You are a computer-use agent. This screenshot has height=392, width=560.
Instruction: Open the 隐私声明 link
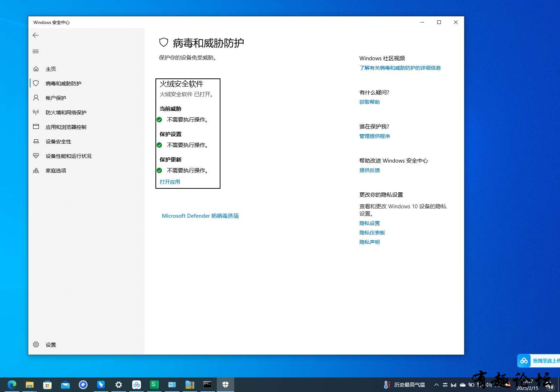coord(370,242)
